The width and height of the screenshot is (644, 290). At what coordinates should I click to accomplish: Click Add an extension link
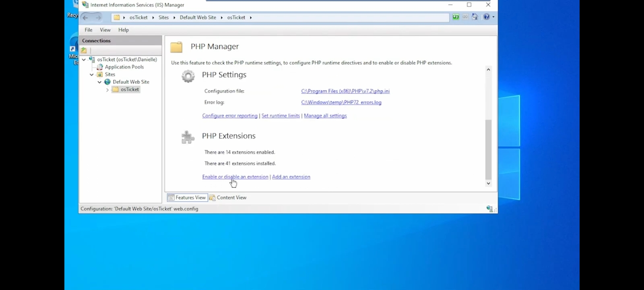(291, 177)
